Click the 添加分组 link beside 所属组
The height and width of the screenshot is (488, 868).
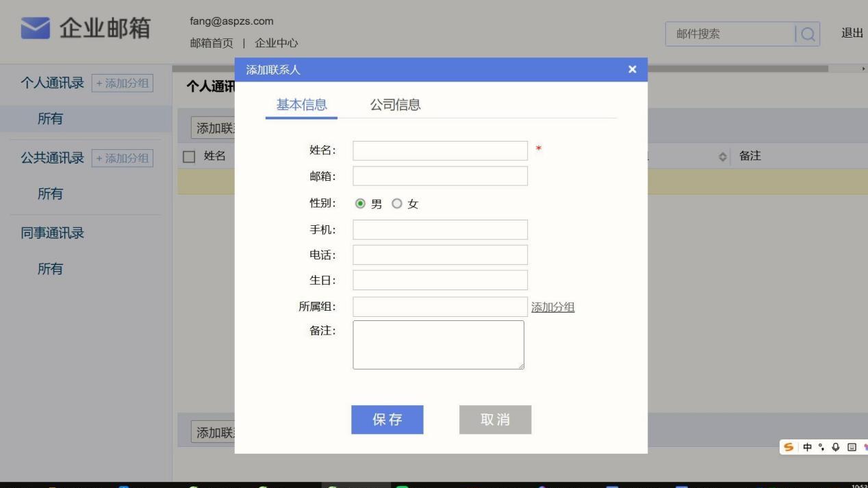coord(552,307)
